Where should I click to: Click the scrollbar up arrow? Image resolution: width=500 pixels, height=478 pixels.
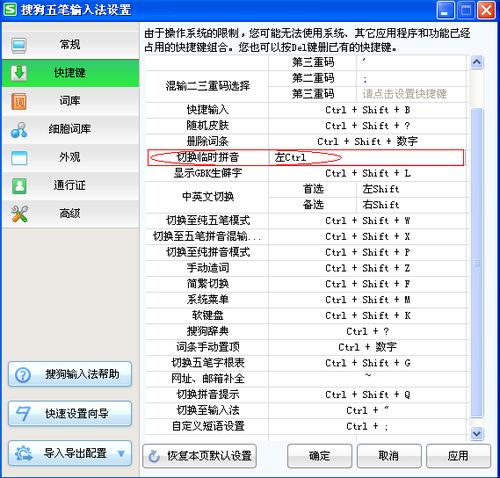click(x=477, y=62)
